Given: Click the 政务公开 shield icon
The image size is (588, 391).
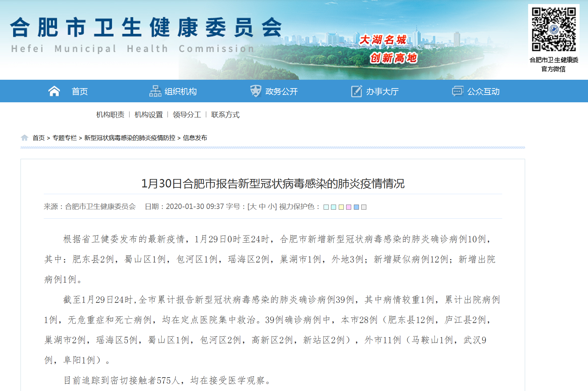Looking at the screenshot, I should (x=256, y=91).
